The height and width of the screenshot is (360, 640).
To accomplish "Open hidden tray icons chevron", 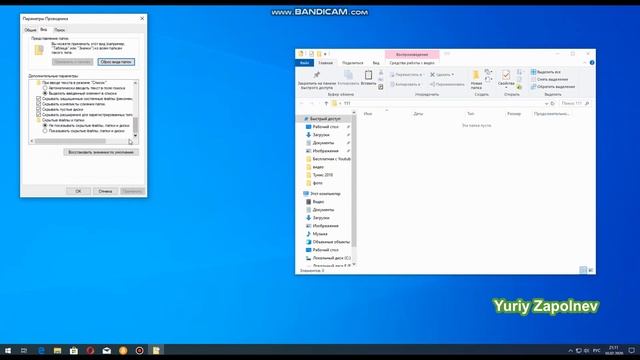I will click(570, 350).
